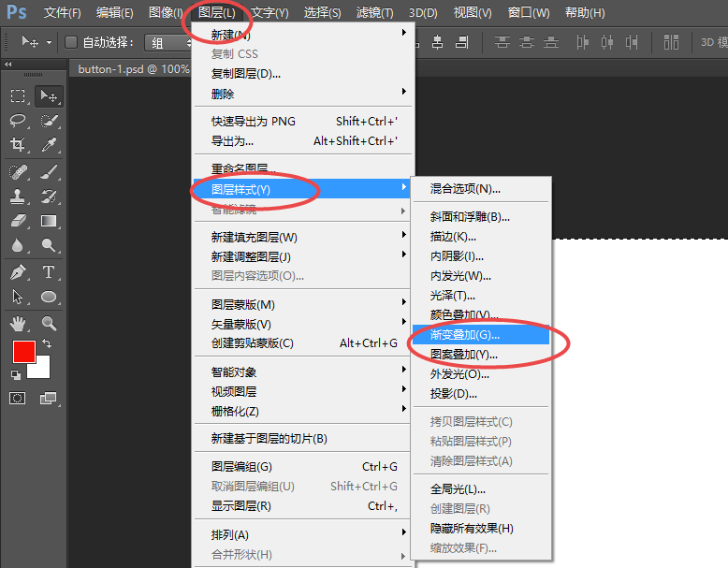
Task: Open the 窗口(W) menu
Action: point(529,12)
